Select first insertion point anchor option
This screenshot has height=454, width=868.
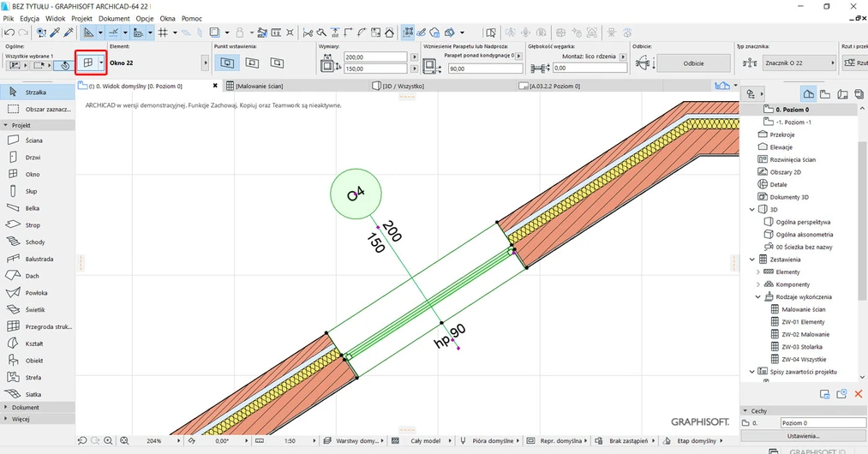[227, 63]
